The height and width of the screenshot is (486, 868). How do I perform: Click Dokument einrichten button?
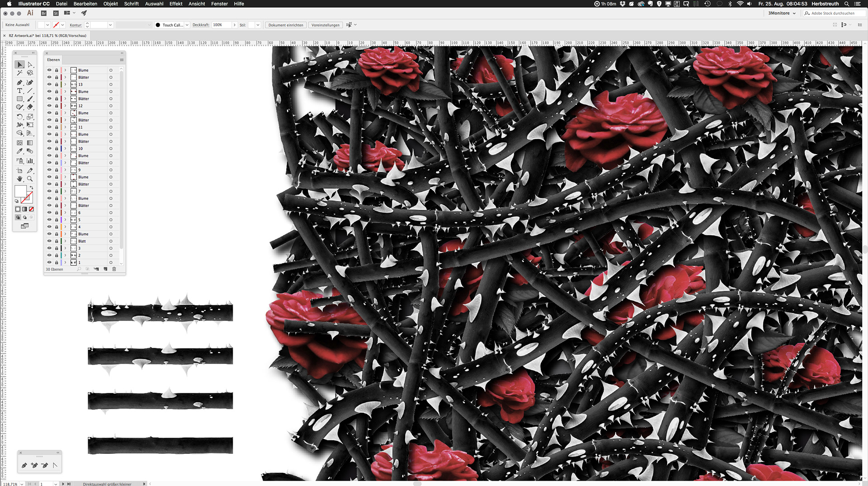[286, 25]
